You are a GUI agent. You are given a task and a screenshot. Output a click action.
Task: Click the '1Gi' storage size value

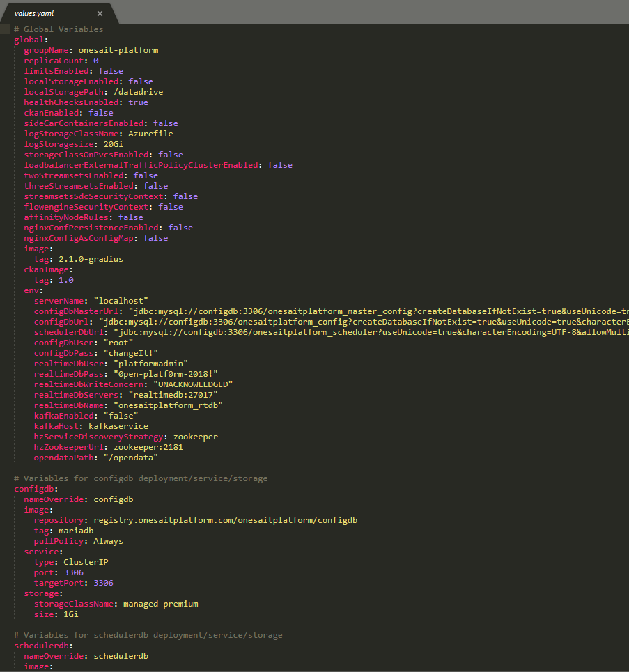click(x=71, y=614)
